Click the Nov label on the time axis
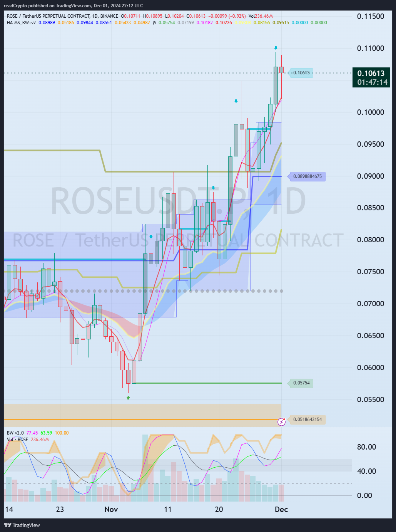Image resolution: width=396 pixels, height=532 pixels. [x=111, y=509]
